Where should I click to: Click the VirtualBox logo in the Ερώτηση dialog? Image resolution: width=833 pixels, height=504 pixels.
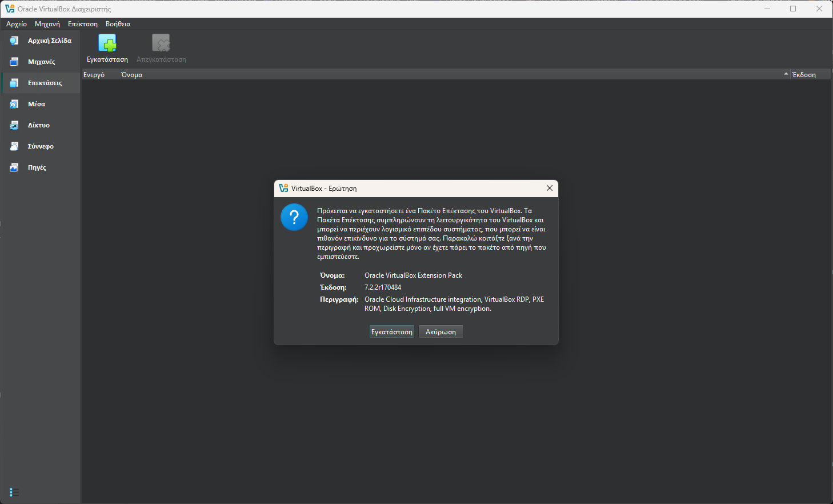tap(283, 188)
